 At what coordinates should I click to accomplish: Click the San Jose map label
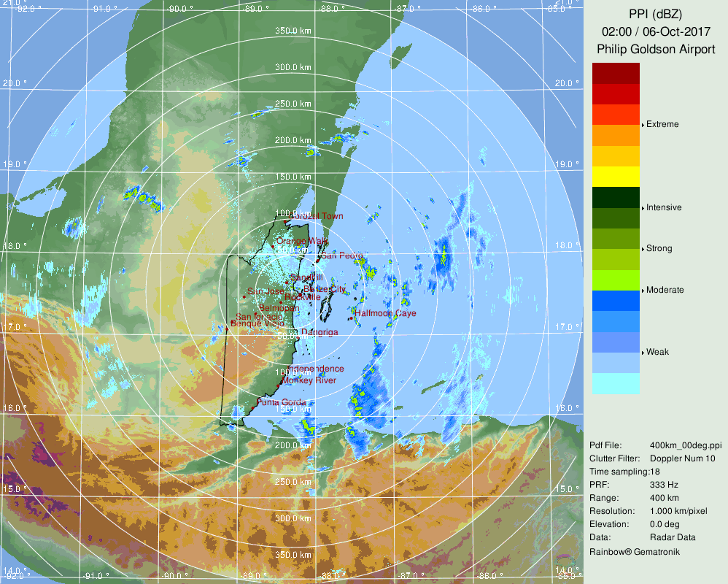click(x=266, y=291)
